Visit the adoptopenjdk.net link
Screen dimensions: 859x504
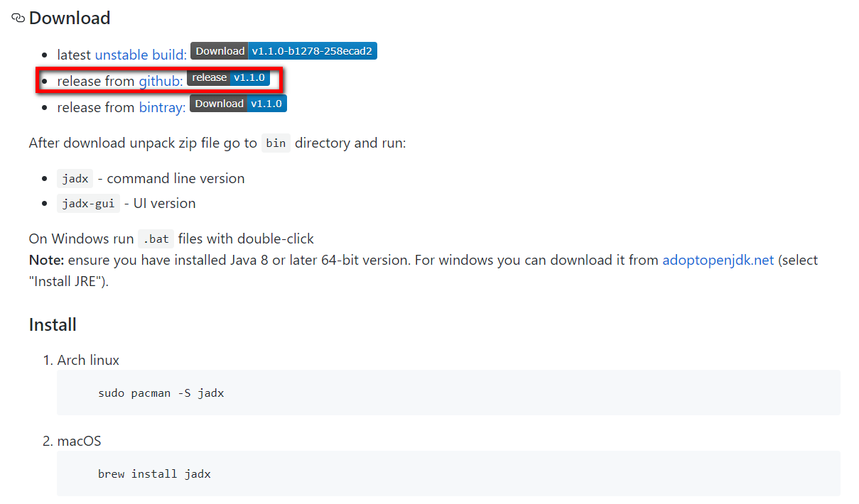click(718, 260)
